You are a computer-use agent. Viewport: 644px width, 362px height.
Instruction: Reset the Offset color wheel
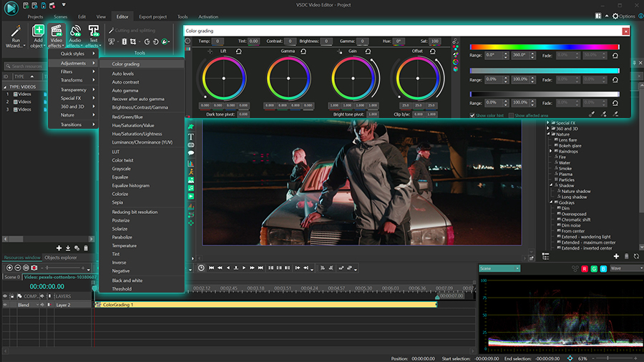pos(432,52)
